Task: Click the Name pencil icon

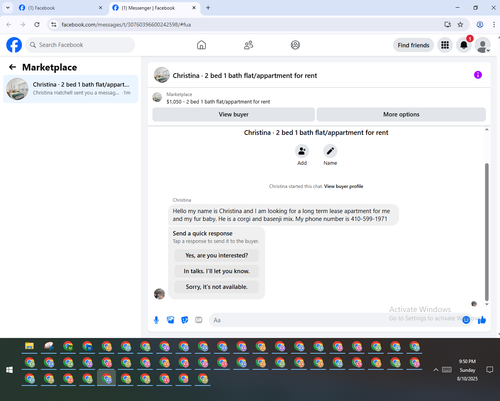Action: pos(330,151)
